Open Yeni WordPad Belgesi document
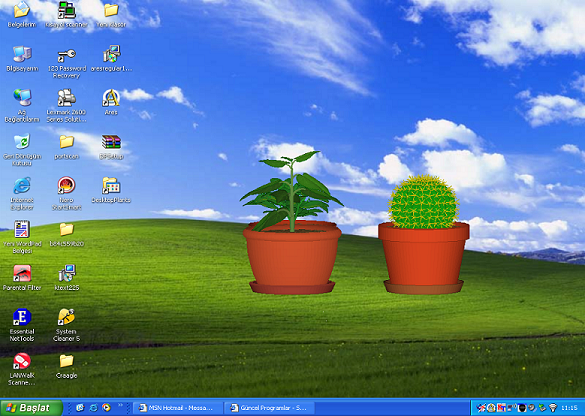The width and height of the screenshot is (585, 416). [22, 237]
